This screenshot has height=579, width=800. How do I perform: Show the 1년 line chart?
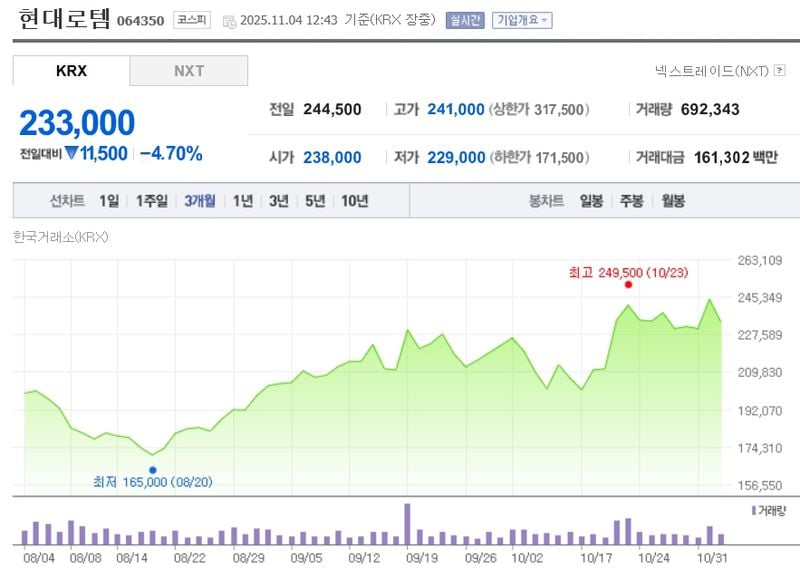point(243,201)
